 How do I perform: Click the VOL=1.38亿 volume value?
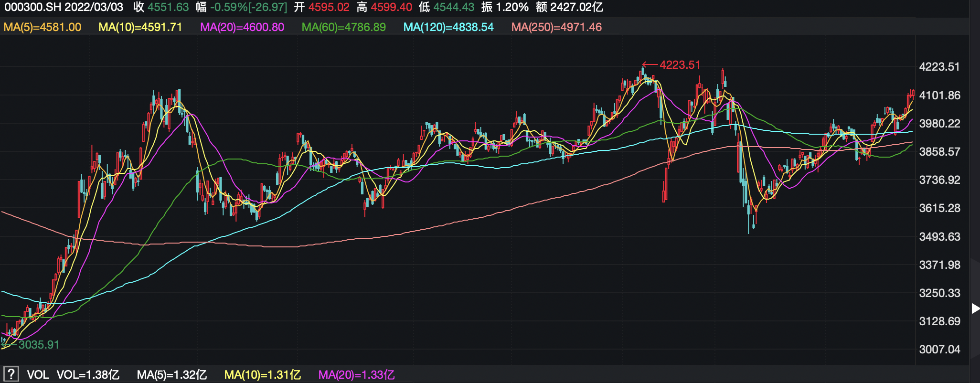(x=88, y=375)
